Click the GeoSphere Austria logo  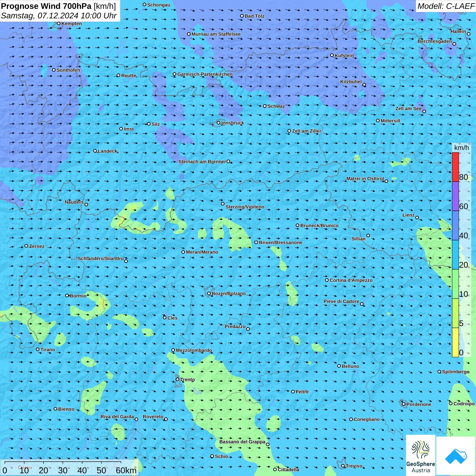[421, 456]
